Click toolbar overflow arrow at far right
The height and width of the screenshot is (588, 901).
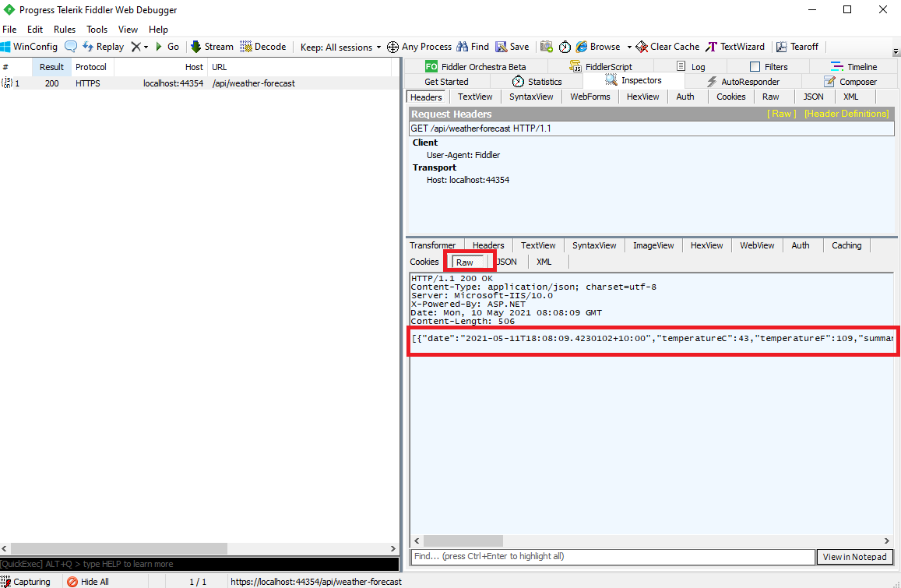pos(896,51)
